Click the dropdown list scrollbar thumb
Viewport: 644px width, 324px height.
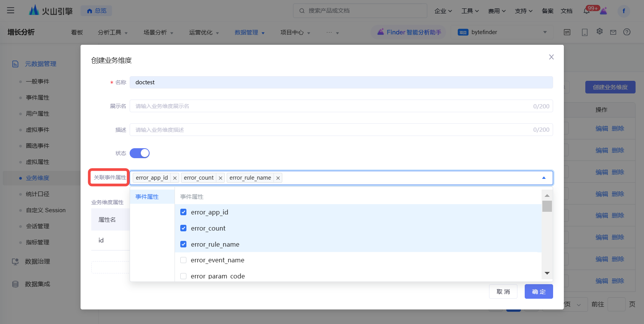547,206
